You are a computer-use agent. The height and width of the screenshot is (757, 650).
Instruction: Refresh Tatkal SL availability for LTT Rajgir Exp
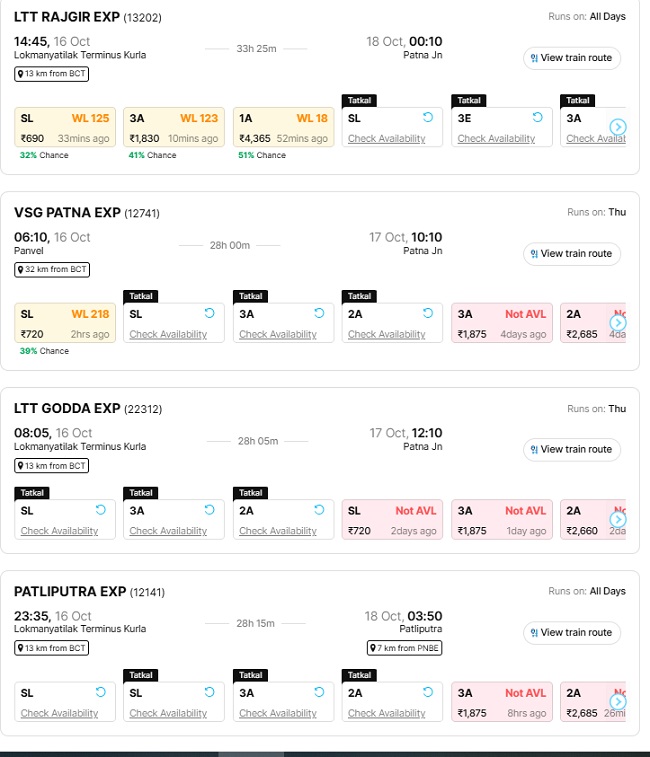[428, 118]
